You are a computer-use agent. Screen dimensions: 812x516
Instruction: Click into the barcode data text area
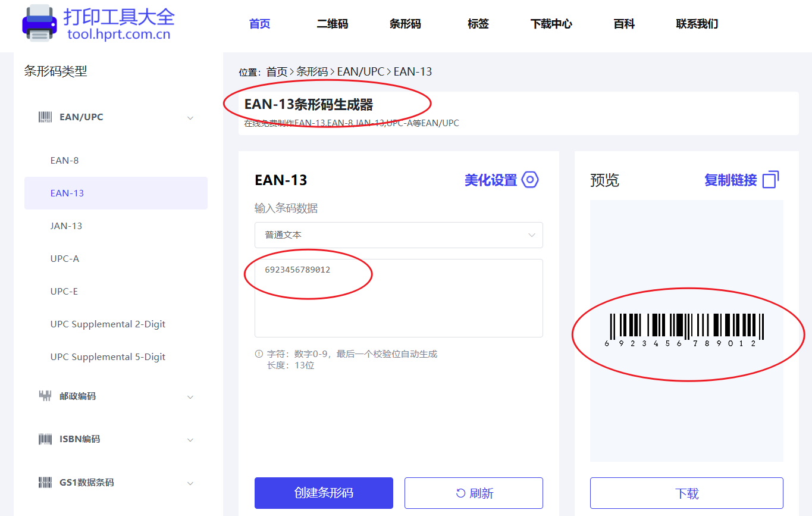(399, 298)
